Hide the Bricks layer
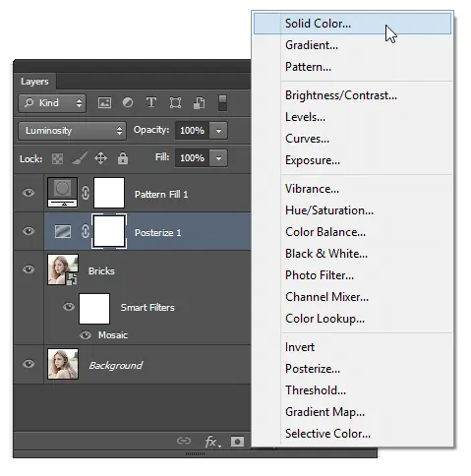The width and height of the screenshot is (471, 476). click(x=29, y=269)
